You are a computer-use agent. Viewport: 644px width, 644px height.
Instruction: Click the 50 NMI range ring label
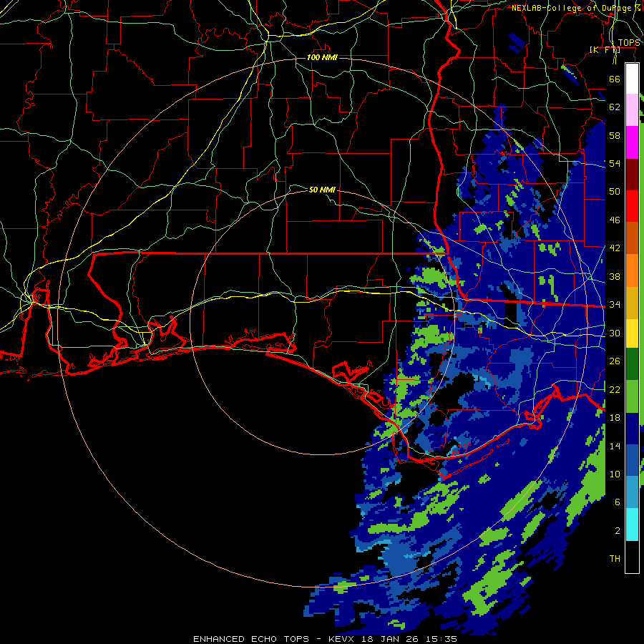[x=322, y=190]
